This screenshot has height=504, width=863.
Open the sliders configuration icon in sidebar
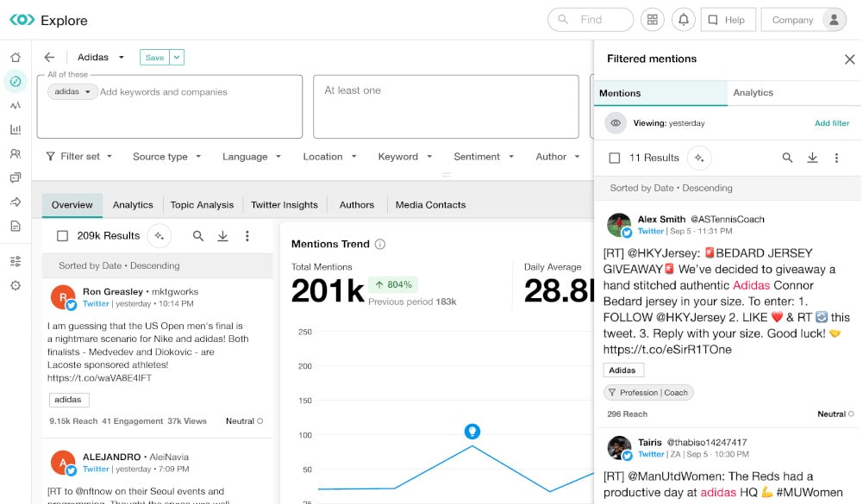click(16, 261)
